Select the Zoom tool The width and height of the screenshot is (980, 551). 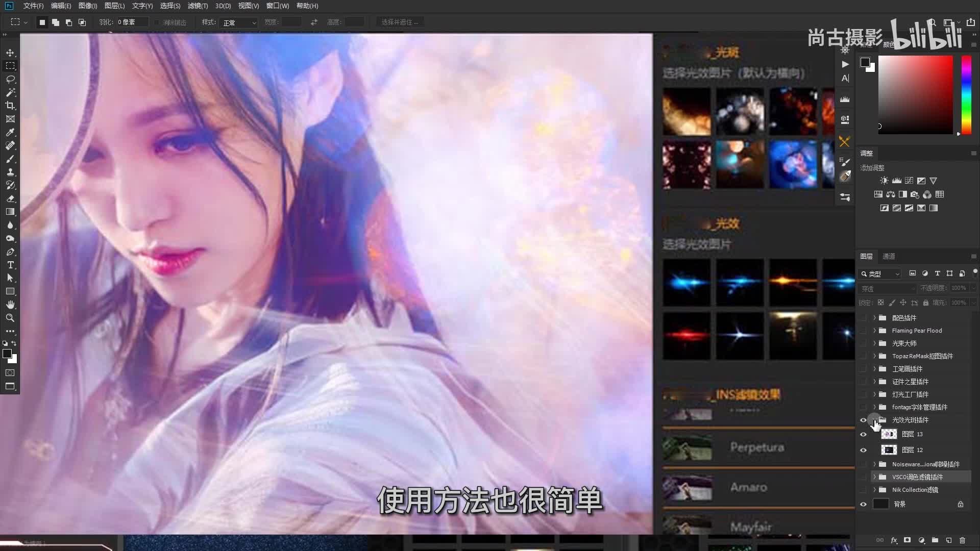[10, 318]
